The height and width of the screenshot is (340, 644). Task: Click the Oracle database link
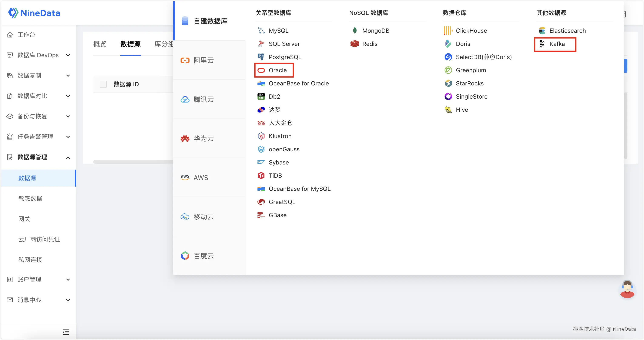[278, 70]
